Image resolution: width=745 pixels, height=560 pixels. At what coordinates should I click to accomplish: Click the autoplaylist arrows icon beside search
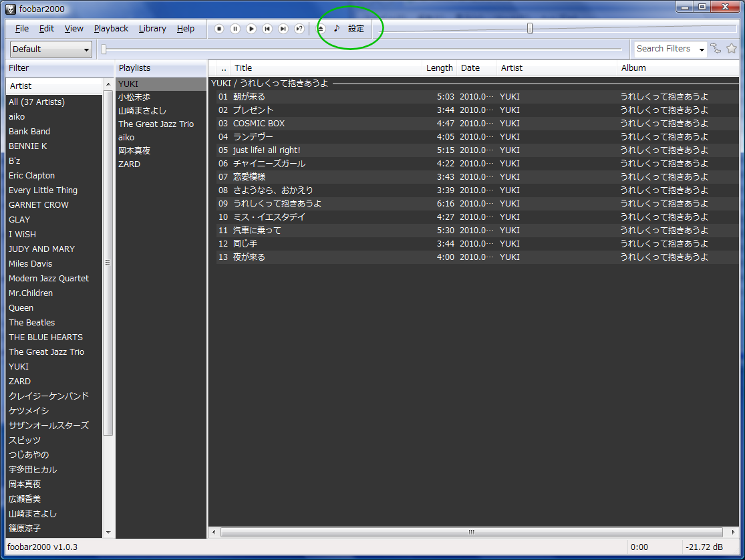pyautogui.click(x=716, y=48)
